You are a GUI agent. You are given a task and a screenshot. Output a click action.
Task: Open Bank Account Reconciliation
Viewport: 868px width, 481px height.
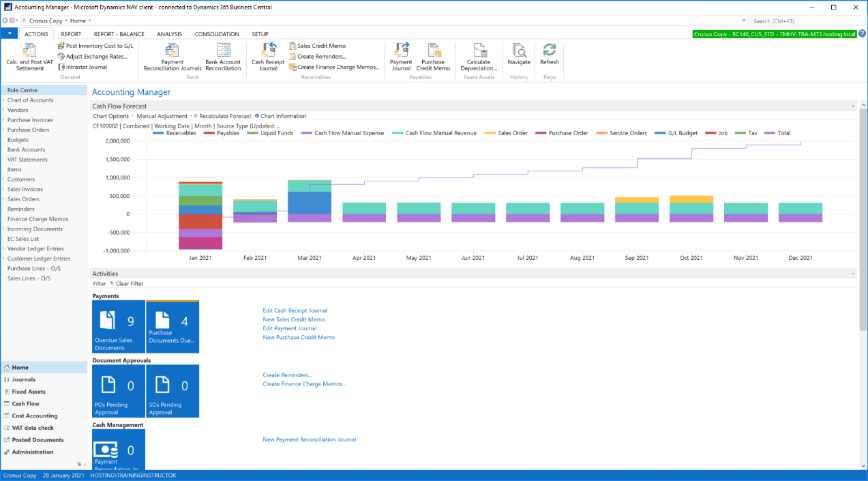click(x=223, y=57)
